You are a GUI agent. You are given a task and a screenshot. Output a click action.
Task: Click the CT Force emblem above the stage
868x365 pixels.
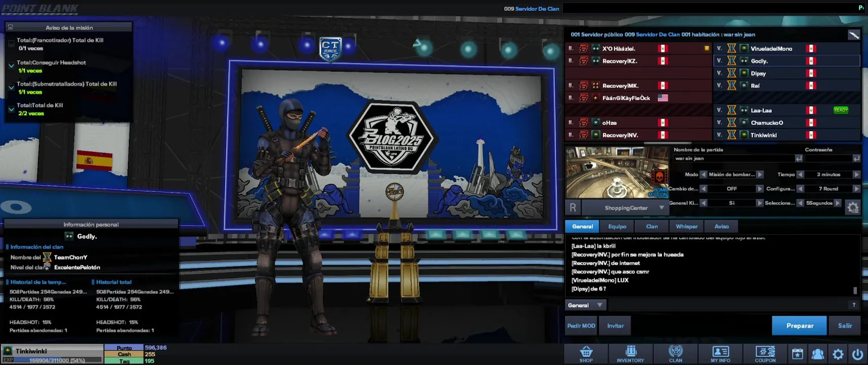330,50
